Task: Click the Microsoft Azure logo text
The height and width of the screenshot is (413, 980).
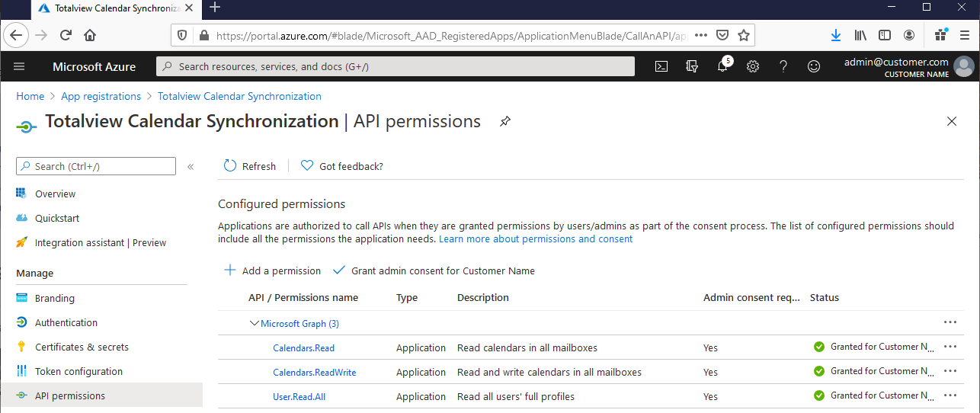Action: pos(94,66)
